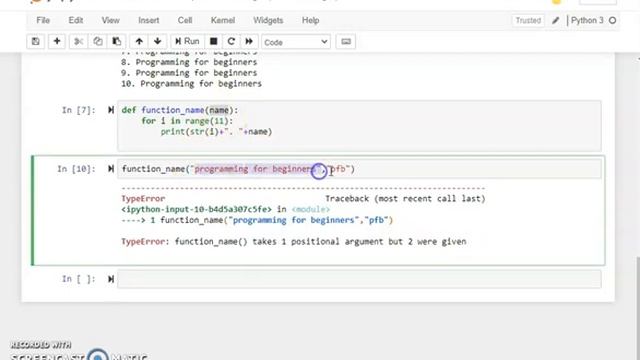640x360 pixels.
Task: Run the selected cell
Action: pyautogui.click(x=187, y=42)
